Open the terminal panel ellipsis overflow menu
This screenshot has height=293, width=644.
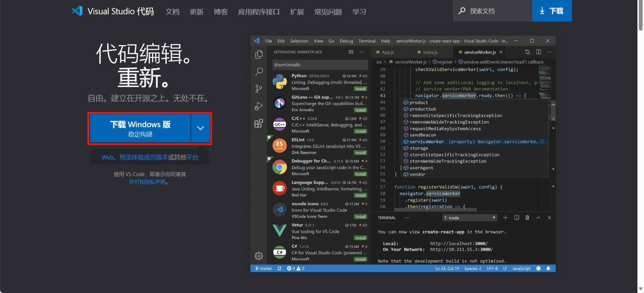tap(407, 218)
